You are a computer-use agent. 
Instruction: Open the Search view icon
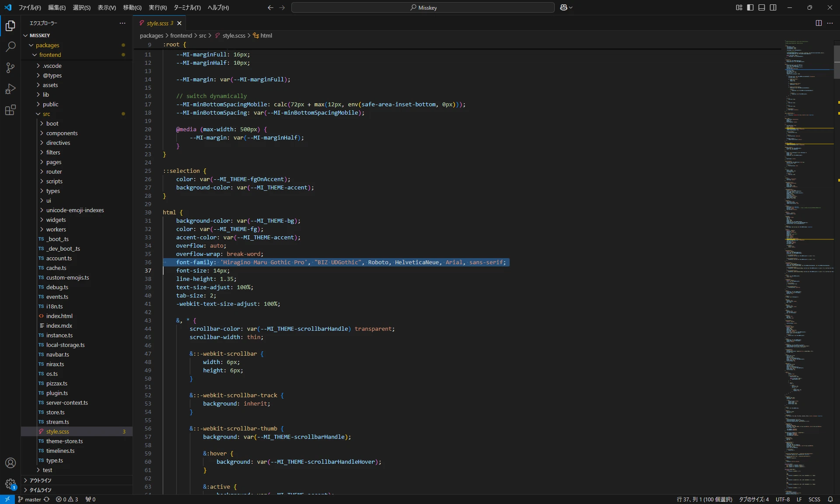[10, 46]
